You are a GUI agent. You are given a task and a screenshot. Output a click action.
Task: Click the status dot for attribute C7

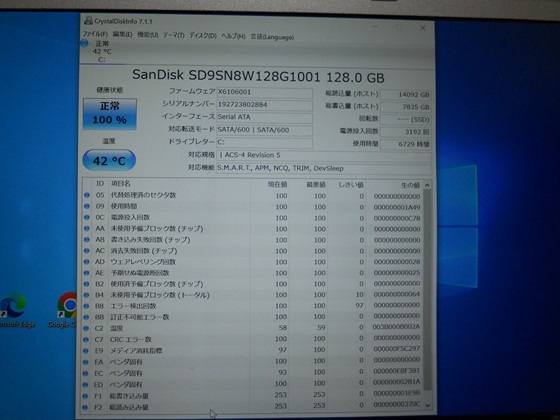tap(86, 340)
